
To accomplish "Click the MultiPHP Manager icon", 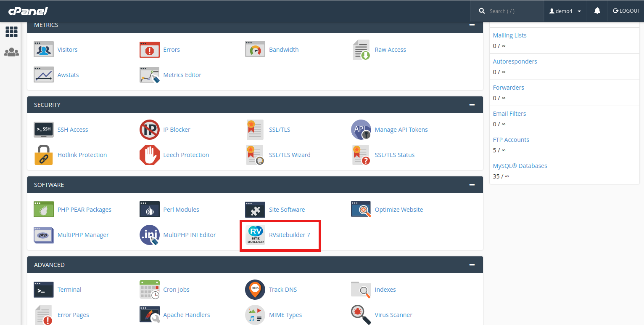I will pos(44,235).
